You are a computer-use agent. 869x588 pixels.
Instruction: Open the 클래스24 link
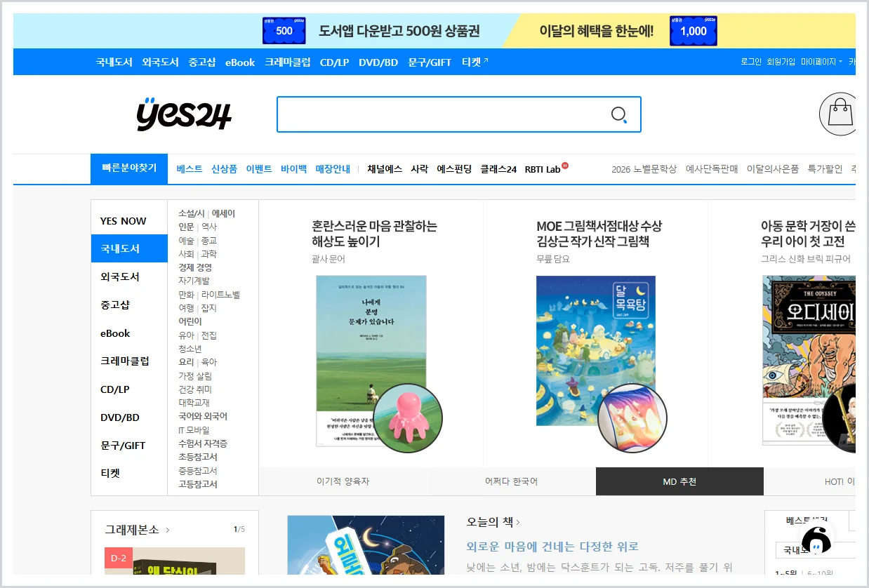[498, 169]
